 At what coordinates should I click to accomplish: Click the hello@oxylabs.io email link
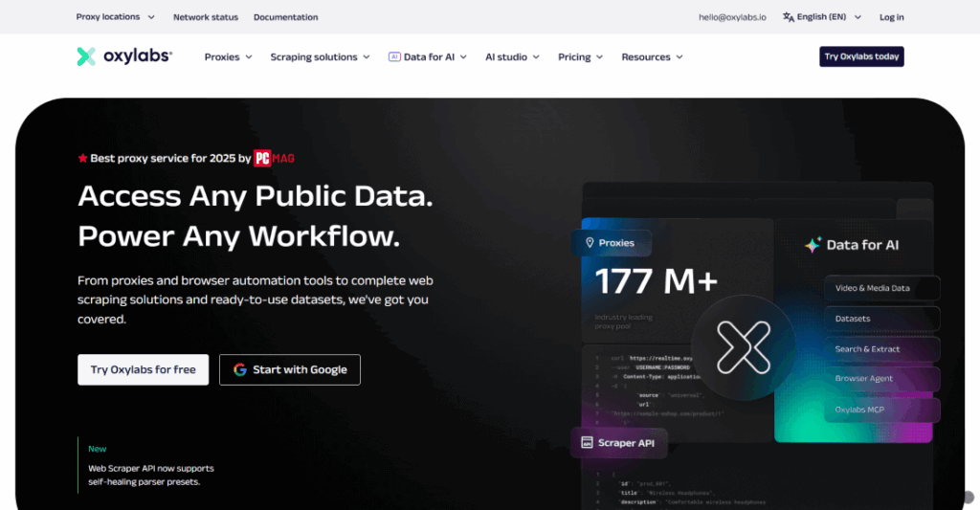732,17
